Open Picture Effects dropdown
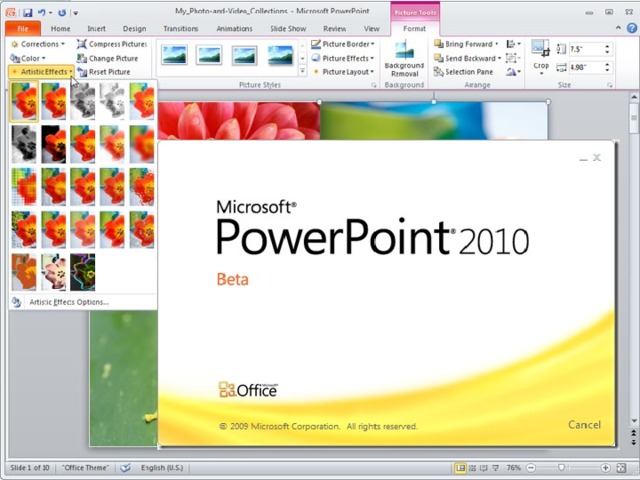640x480 pixels. tap(343, 58)
